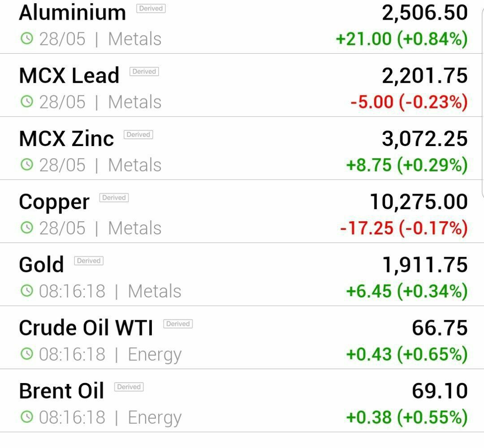Tap the Derived badge next to Crude Oil WTI
This screenshot has height=448, width=484.
(x=178, y=323)
